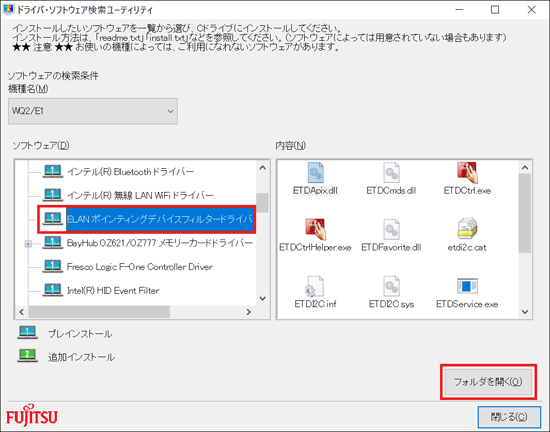Image resolution: width=550 pixels, height=432 pixels.
Task: Select インテル(R) Bluetooth ドライバー in software list
Action: (x=130, y=172)
